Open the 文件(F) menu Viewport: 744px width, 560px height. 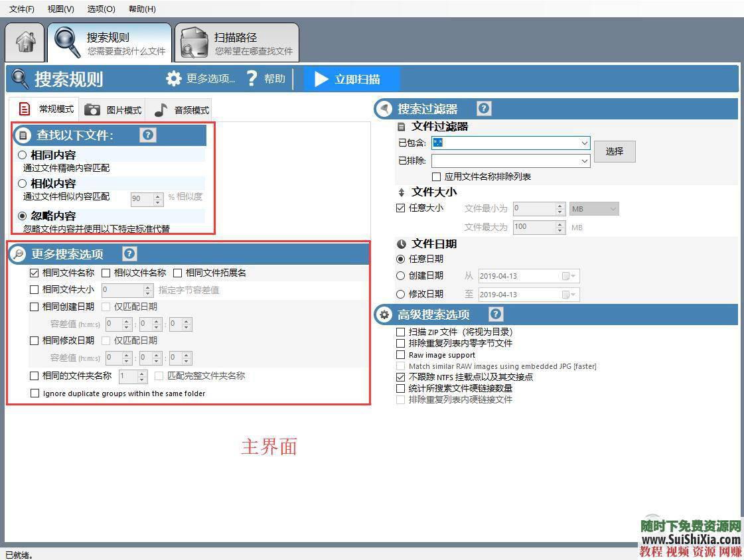pyautogui.click(x=22, y=9)
